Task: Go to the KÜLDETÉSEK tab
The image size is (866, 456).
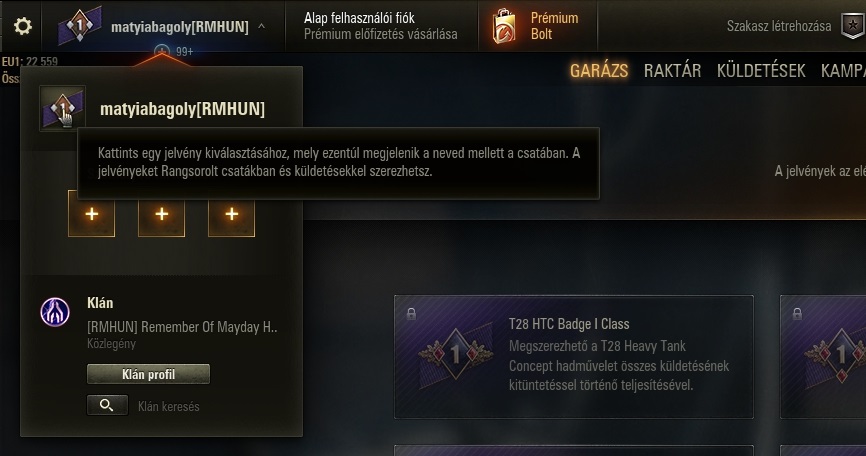Action: click(x=761, y=71)
